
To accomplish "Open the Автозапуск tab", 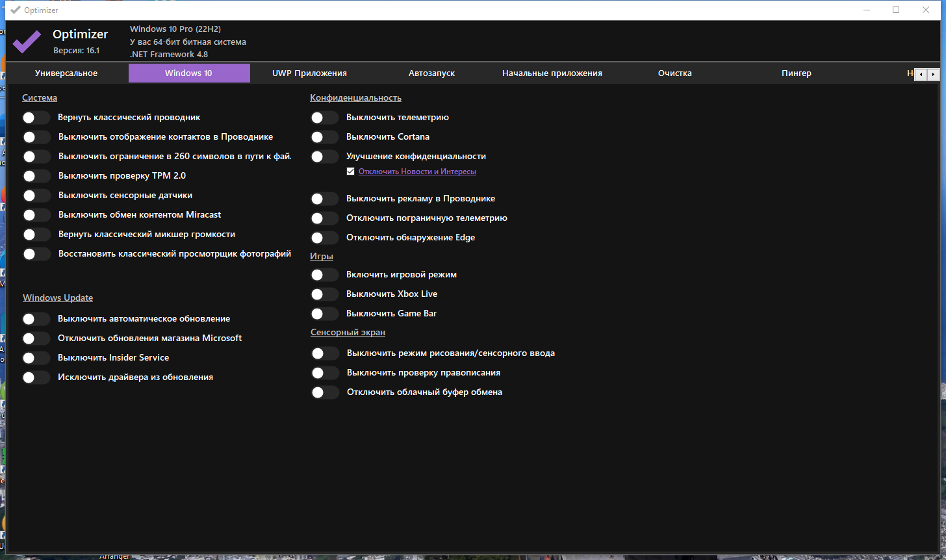I will (431, 73).
